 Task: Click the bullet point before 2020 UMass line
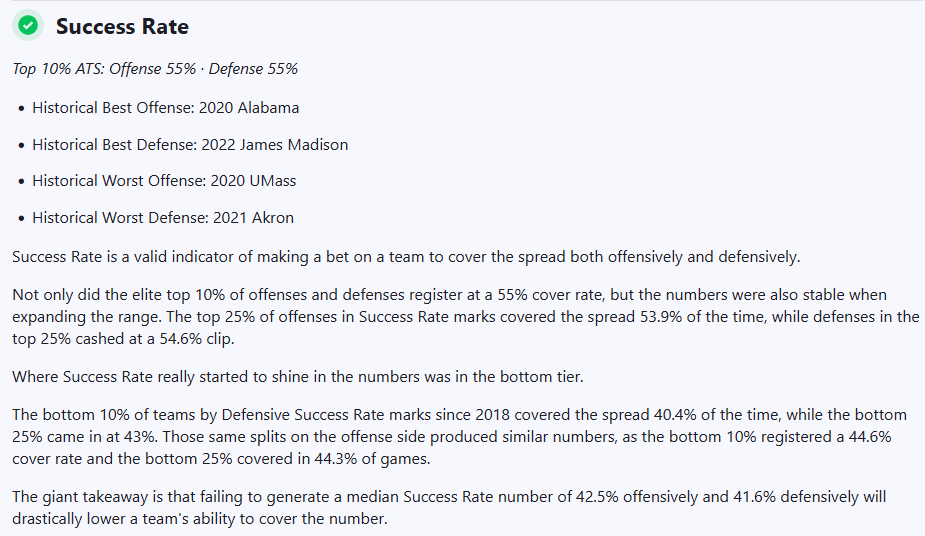pyautogui.click(x=21, y=181)
